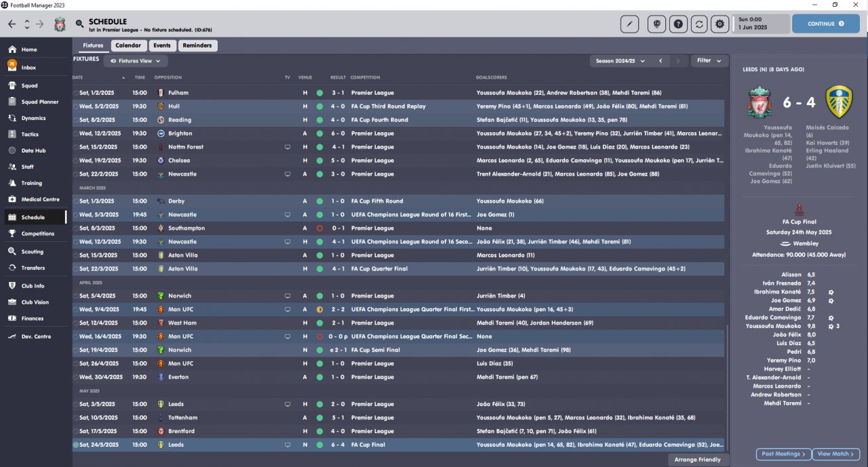Open the search magnifier icon

(x=80, y=24)
